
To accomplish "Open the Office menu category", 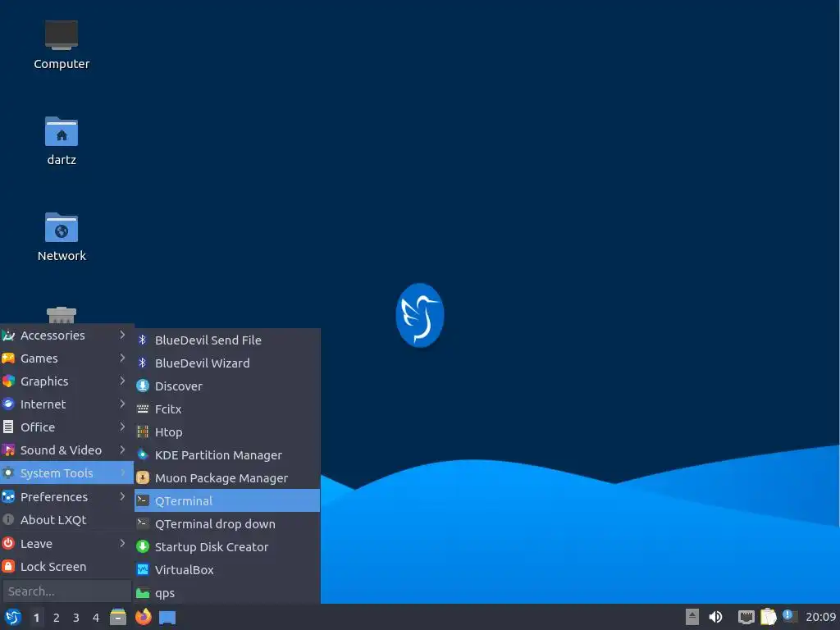I will pos(66,427).
